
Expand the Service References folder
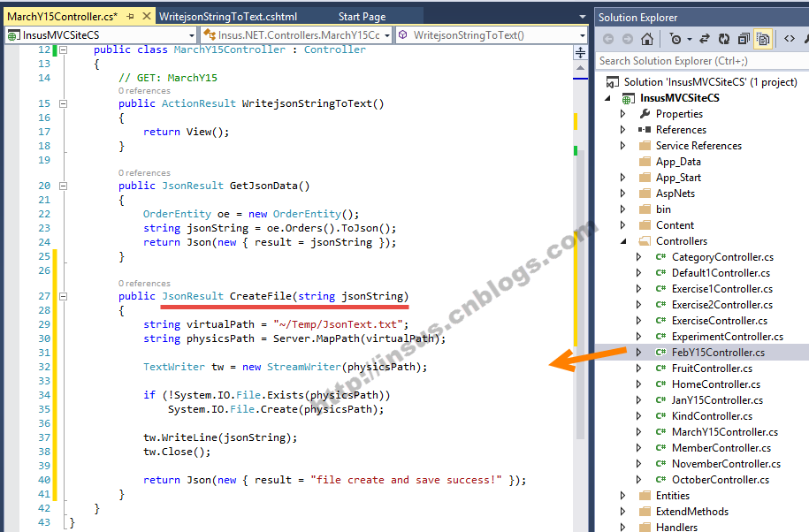(623, 146)
